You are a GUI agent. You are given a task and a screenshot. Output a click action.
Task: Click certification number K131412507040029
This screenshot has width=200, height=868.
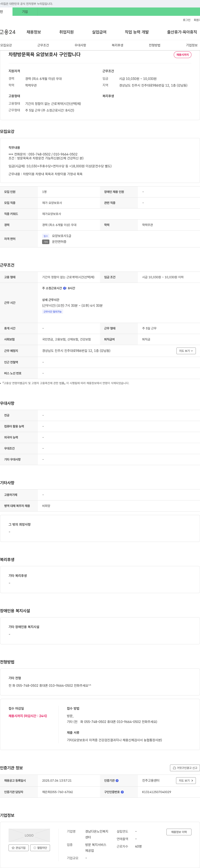tap(156, 792)
